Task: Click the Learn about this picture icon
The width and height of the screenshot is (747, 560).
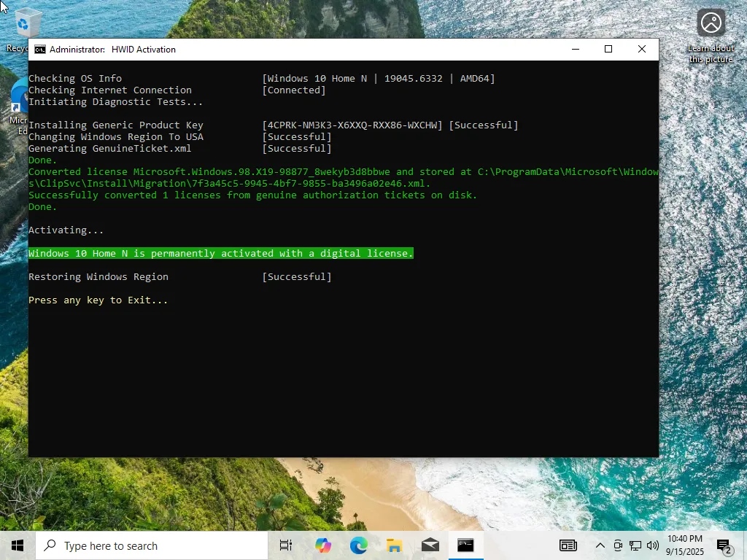Action: [711, 36]
